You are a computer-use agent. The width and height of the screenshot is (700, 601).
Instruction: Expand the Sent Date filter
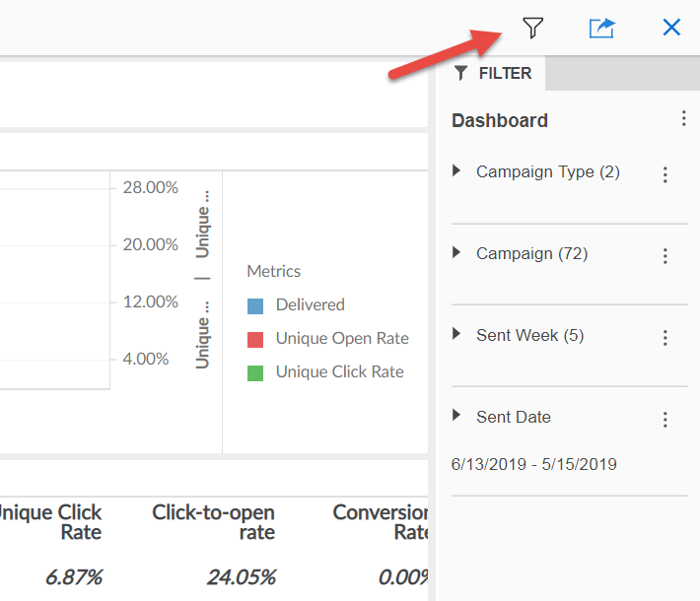point(456,416)
